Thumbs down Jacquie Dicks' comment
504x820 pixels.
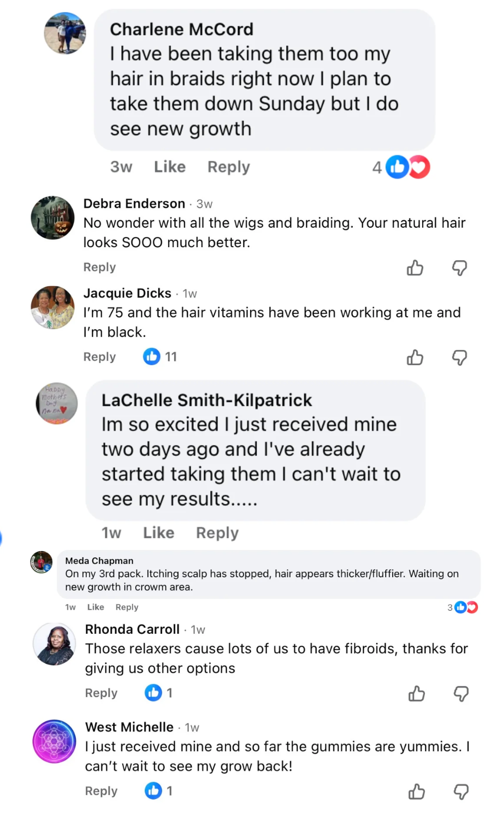pyautogui.click(x=459, y=358)
